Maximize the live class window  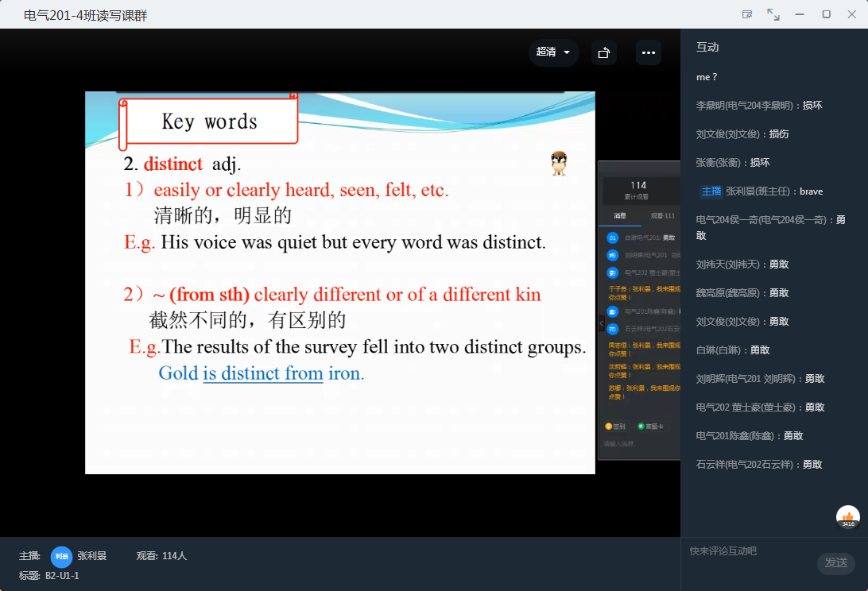(826, 14)
